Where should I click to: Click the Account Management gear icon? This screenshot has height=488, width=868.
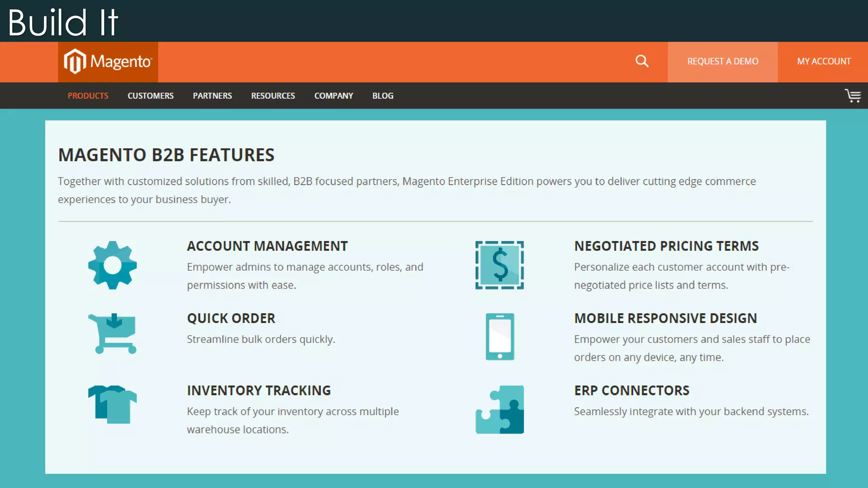coord(112,266)
